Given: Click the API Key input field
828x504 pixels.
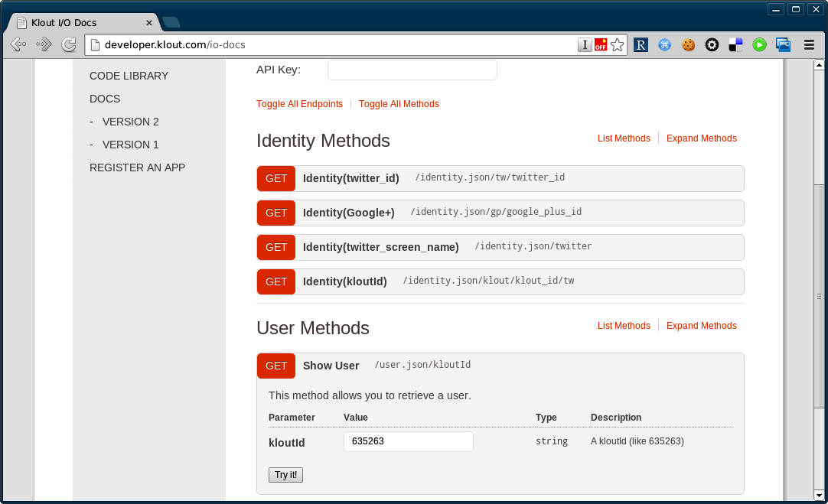Looking at the screenshot, I should tap(412, 70).
